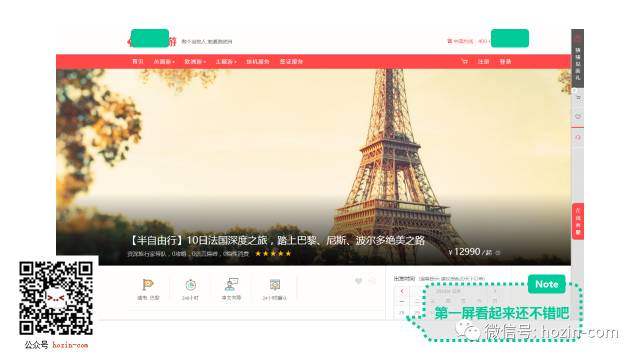Click the headset support icon in right sidebar
Screen dimensions: 640x360
tap(578, 138)
